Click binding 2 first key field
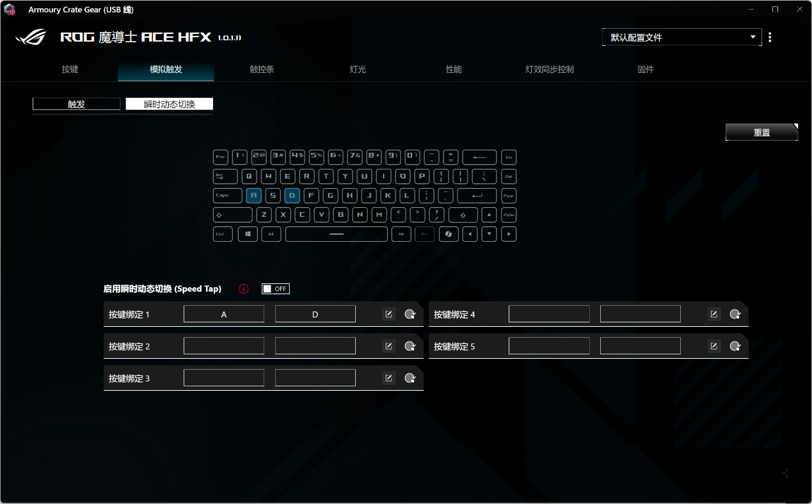812x504 pixels. point(224,346)
